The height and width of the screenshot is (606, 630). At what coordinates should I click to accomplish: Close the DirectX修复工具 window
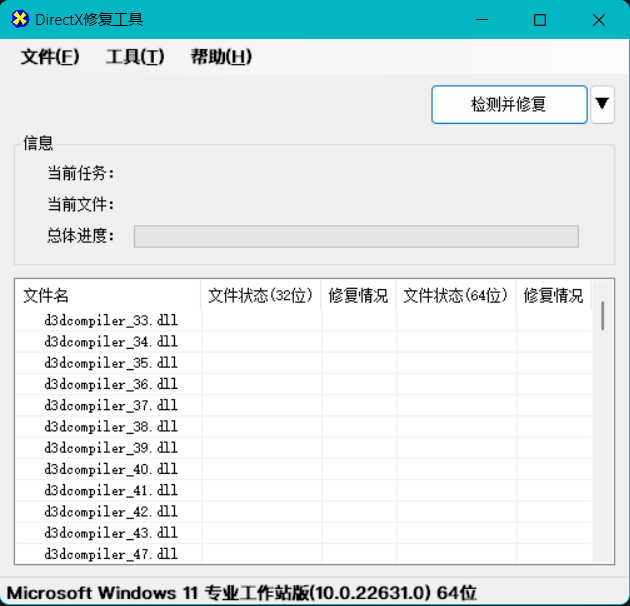pos(599,20)
